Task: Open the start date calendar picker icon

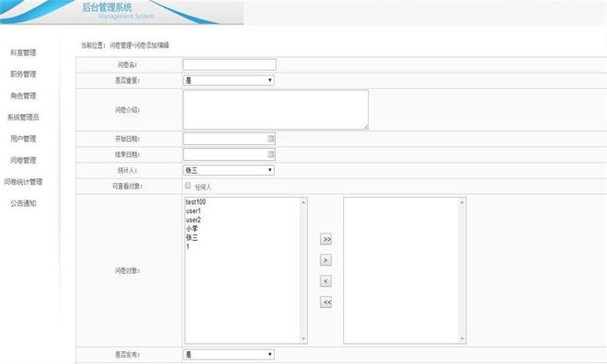Action: point(270,139)
